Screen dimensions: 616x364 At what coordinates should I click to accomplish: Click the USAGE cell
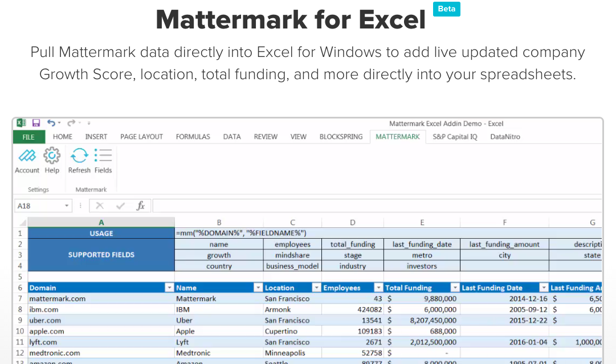click(x=101, y=233)
